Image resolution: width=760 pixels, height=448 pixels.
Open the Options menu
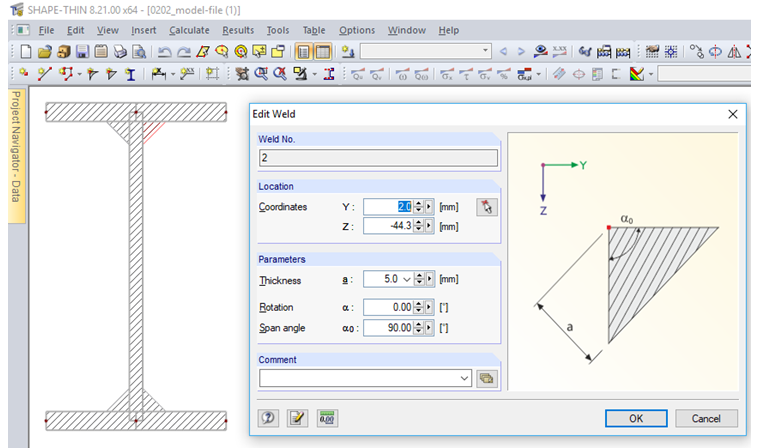[x=357, y=30]
